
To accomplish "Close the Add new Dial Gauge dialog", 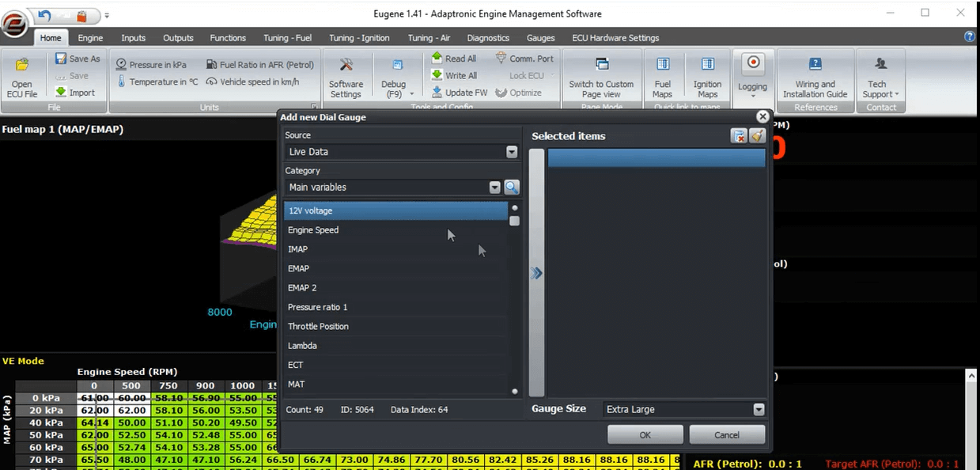I will coord(762,117).
